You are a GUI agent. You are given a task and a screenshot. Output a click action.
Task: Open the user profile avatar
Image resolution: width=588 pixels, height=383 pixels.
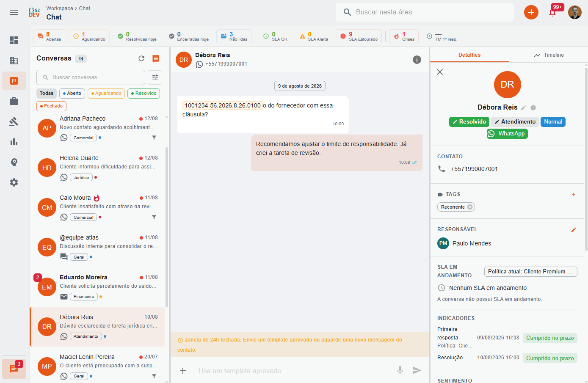[x=575, y=12]
